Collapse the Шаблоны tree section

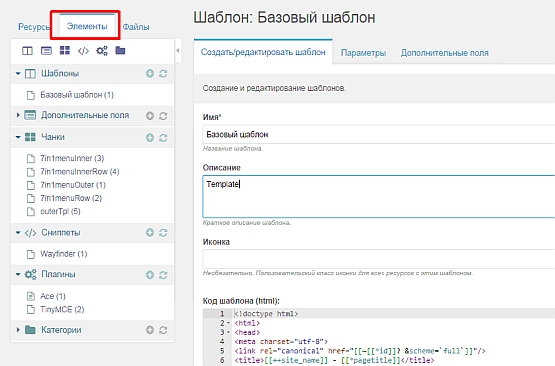pyautogui.click(x=18, y=74)
